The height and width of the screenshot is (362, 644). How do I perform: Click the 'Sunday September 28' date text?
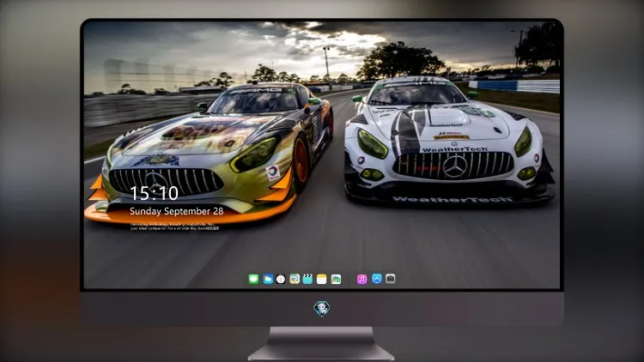(x=177, y=211)
